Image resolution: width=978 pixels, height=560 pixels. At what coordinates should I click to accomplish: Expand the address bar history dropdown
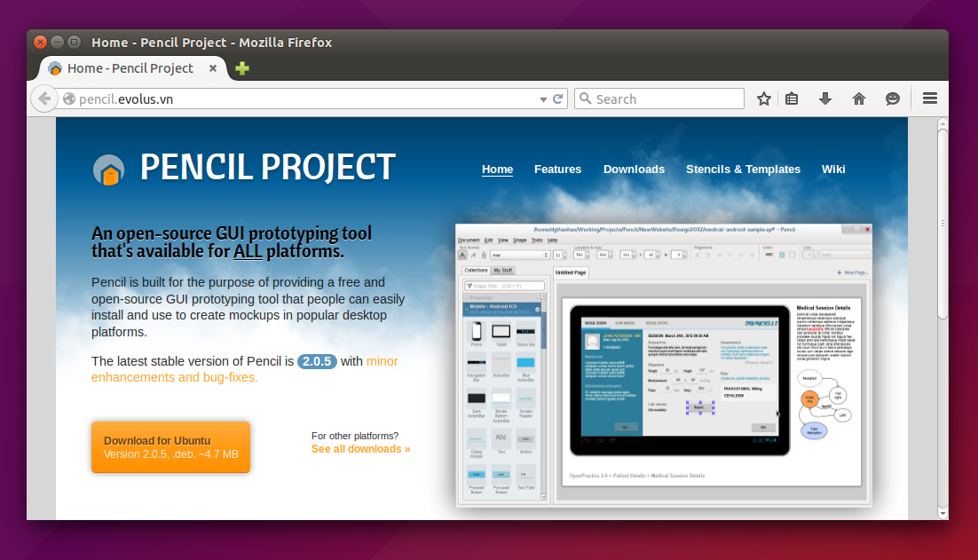click(543, 99)
